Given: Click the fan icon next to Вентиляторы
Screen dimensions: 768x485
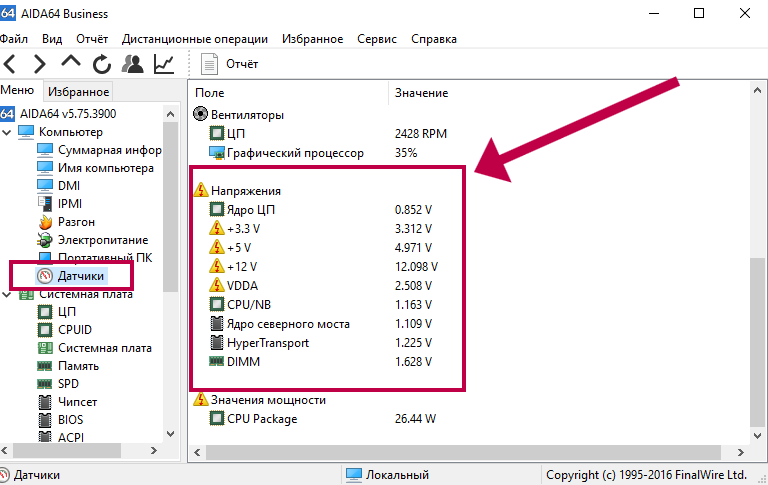Looking at the screenshot, I should pos(200,114).
